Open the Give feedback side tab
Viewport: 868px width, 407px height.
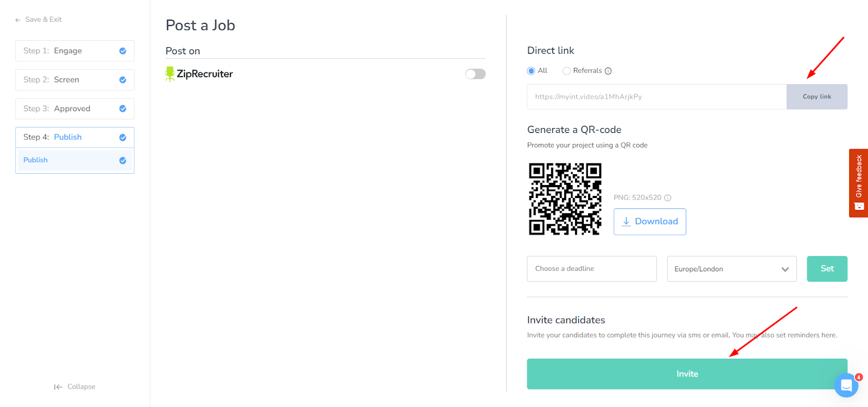(858, 183)
